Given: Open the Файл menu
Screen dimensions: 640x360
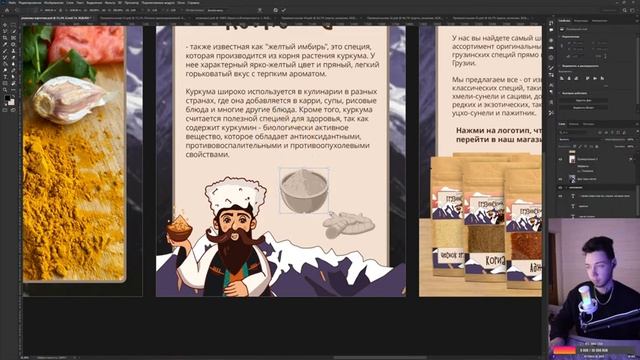Looking at the screenshot, I should point(12,2).
